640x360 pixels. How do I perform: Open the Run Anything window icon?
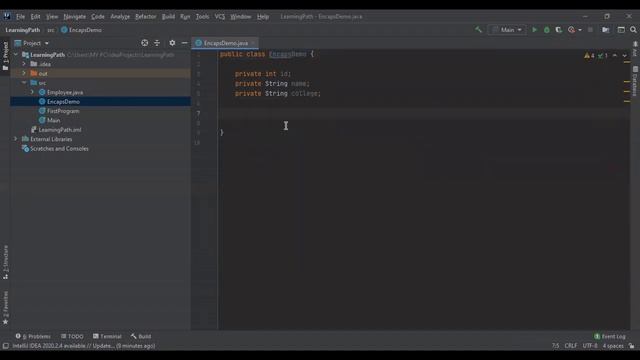[x=621, y=30]
